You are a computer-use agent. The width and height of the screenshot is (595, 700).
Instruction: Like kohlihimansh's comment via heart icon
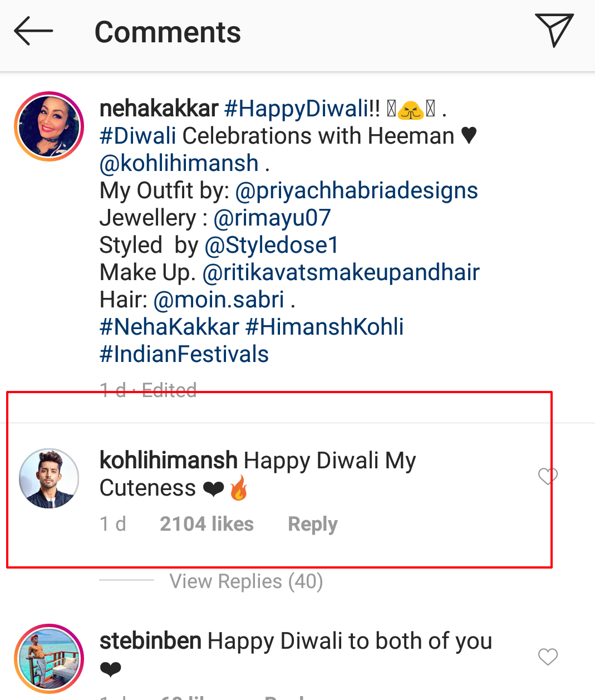point(548,475)
